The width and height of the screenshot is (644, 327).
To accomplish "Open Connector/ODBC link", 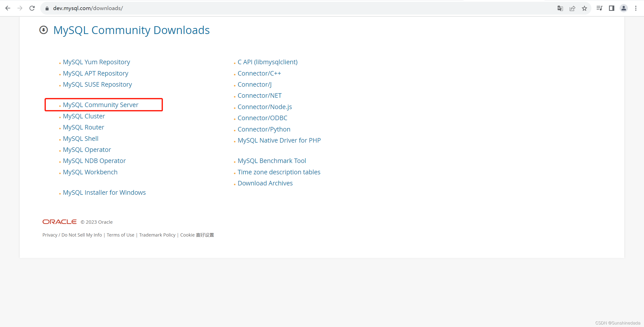I will pyautogui.click(x=262, y=118).
